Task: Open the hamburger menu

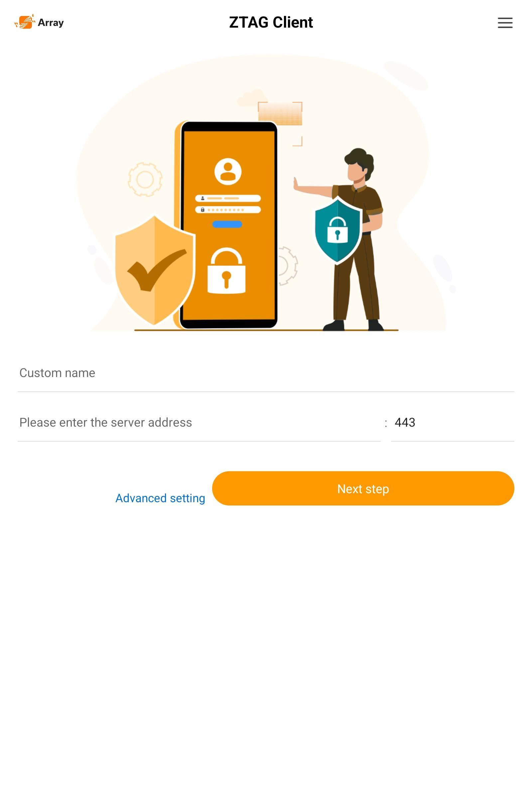Action: point(505,23)
